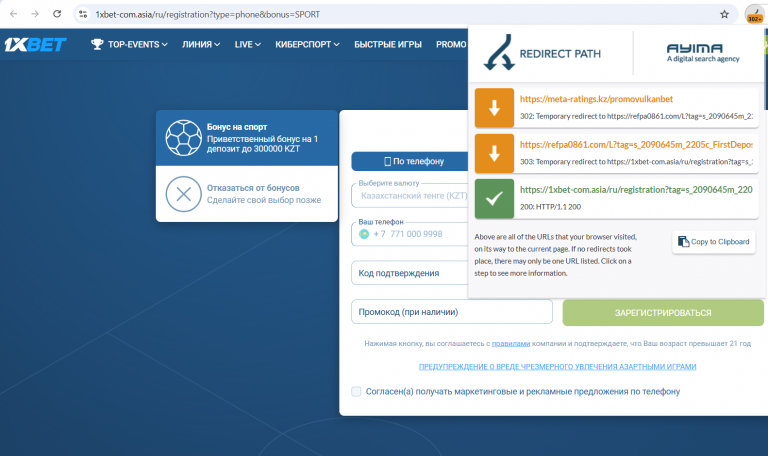Click the Kazakhstan flag icon in phone field

click(364, 234)
